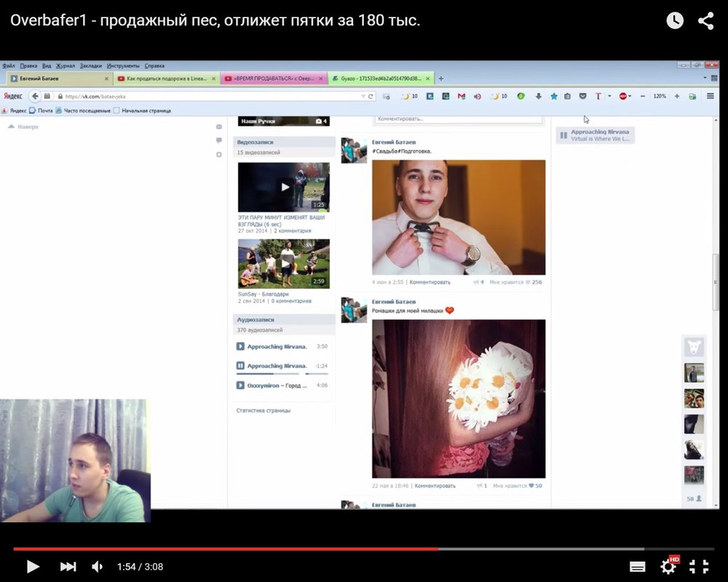728x582 pixels.
Task: Open the Журнал menu in the browser
Action: tap(66, 65)
